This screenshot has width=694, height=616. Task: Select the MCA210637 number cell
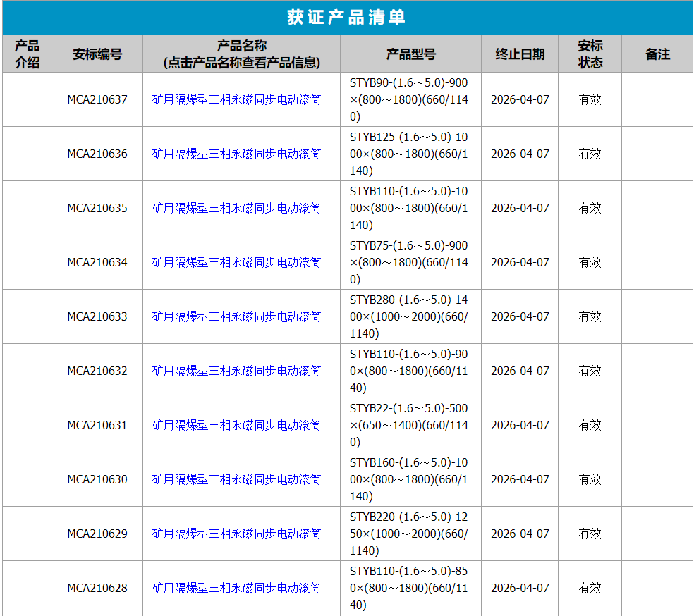click(x=97, y=99)
